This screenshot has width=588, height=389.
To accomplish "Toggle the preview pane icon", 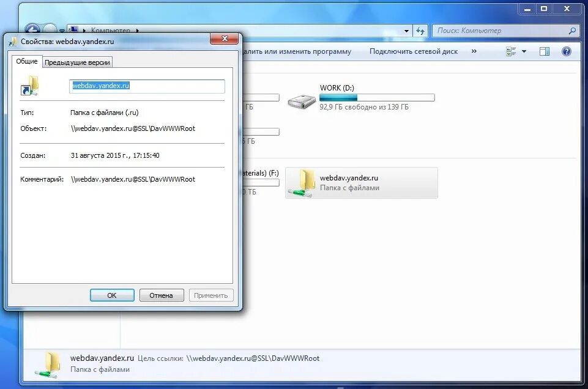I will point(545,51).
